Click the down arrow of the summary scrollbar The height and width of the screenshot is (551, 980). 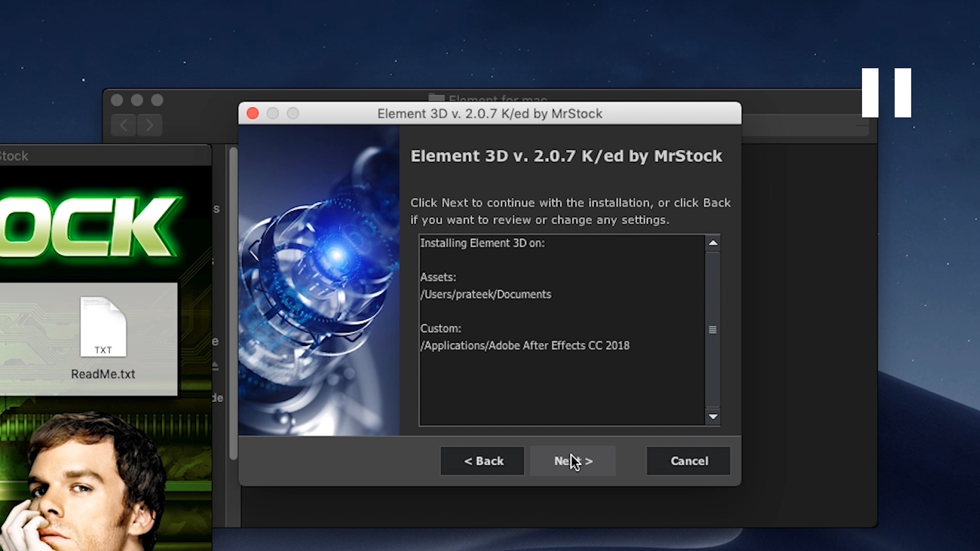point(712,417)
